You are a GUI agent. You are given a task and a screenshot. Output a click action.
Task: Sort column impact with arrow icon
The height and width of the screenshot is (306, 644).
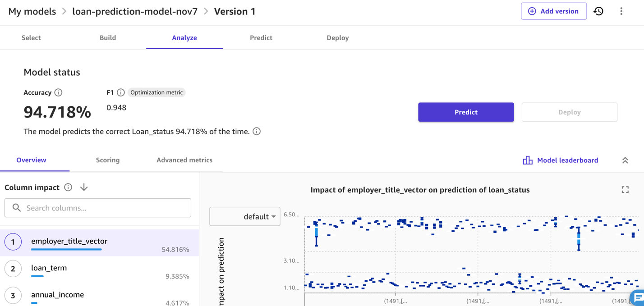[x=84, y=187]
